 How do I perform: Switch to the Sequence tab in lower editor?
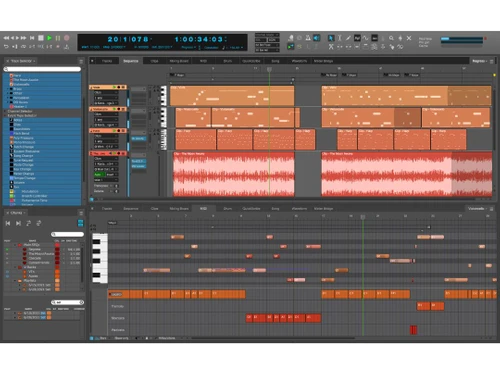point(131,208)
